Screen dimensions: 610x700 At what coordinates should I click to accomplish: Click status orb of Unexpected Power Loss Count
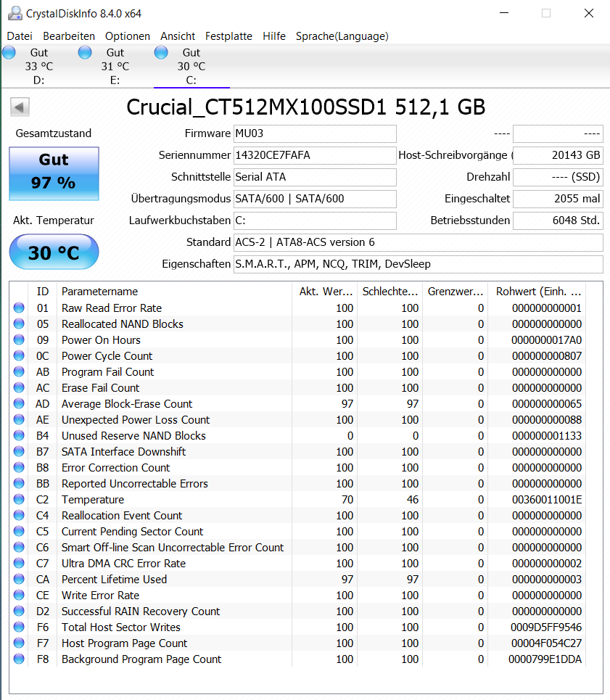19,420
